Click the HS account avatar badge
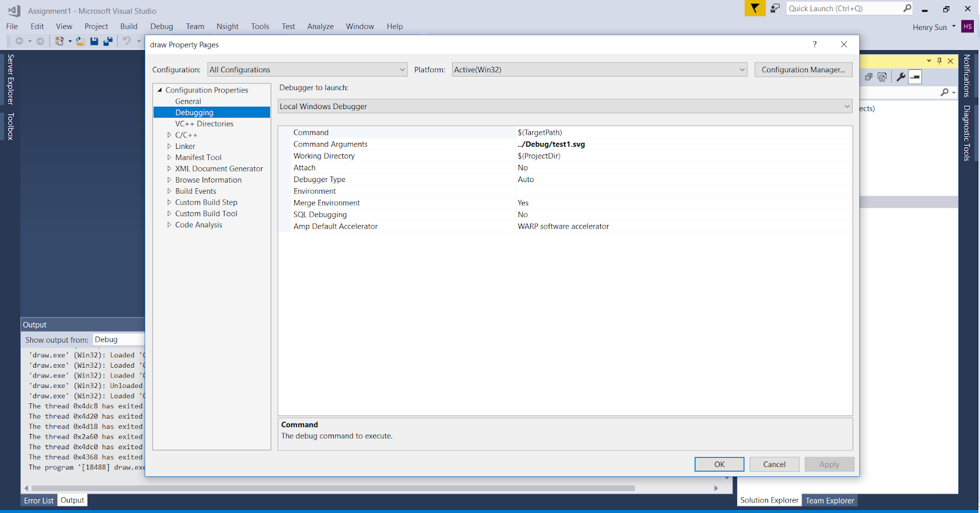 968,26
